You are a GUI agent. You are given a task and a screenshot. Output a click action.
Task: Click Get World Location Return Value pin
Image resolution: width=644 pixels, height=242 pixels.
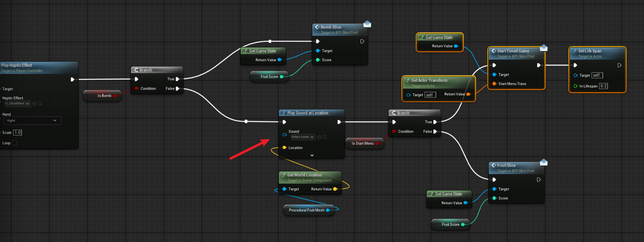click(x=335, y=189)
